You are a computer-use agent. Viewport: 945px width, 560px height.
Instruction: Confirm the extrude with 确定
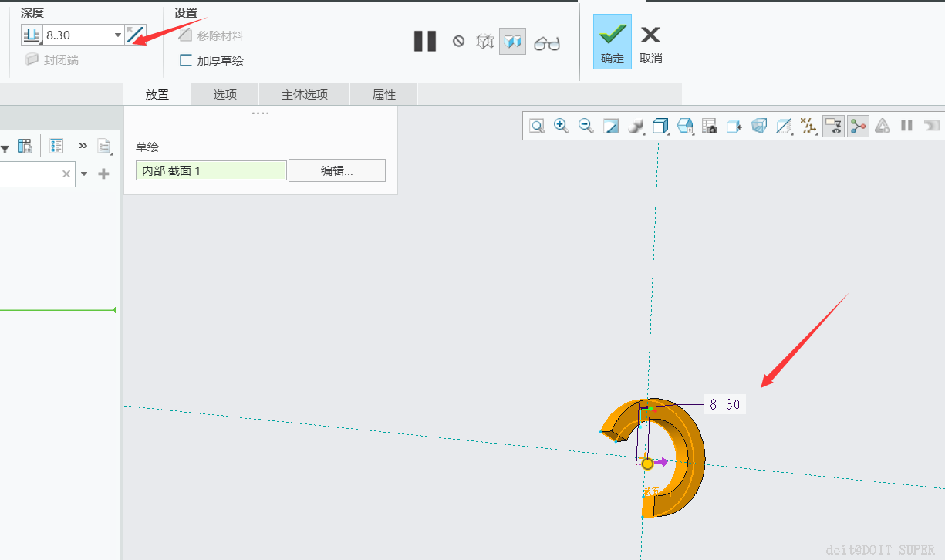click(613, 42)
